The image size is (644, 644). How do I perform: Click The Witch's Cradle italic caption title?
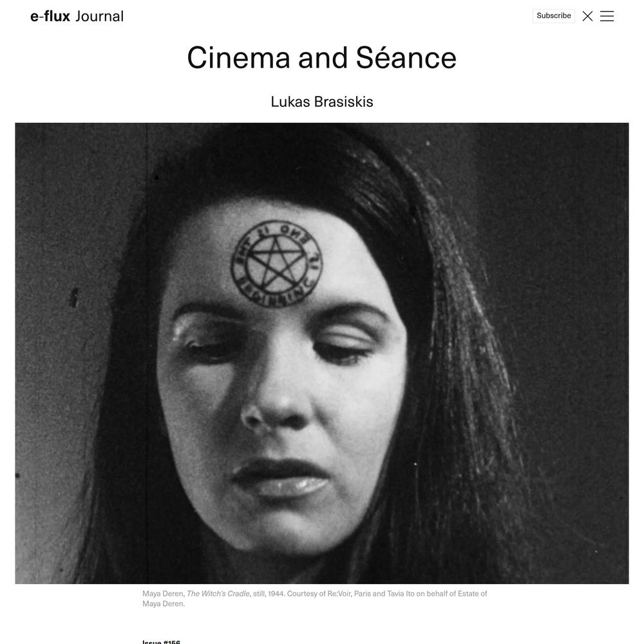tap(218, 594)
